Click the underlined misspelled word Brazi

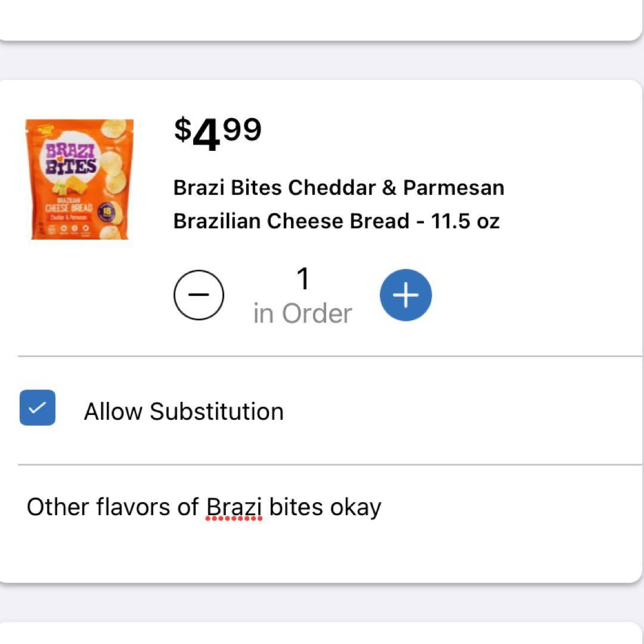coord(234,508)
